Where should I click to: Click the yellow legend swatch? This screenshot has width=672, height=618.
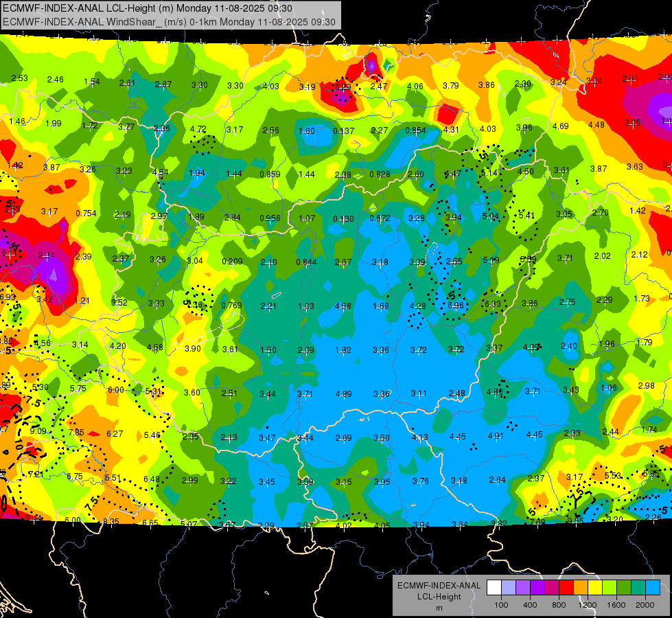point(595,588)
